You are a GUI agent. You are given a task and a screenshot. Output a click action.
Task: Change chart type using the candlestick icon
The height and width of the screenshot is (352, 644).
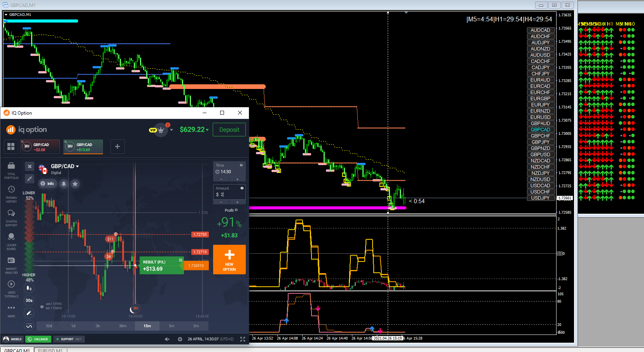click(x=29, y=288)
